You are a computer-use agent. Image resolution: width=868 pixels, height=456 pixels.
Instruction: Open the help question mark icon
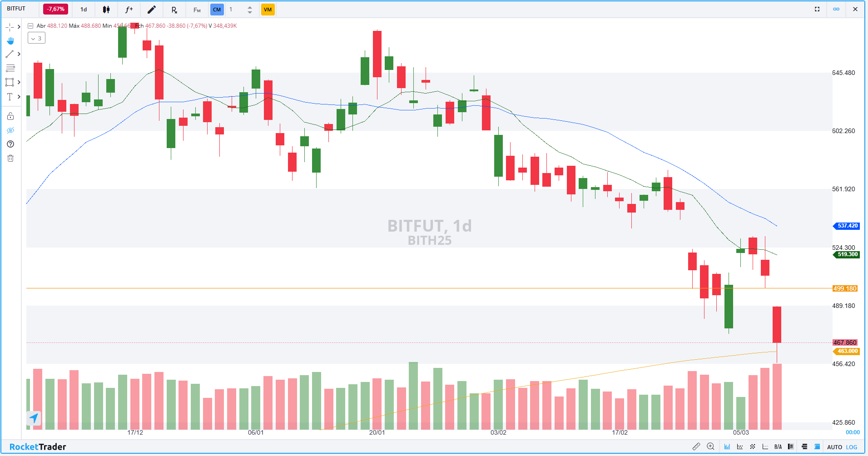(x=10, y=144)
